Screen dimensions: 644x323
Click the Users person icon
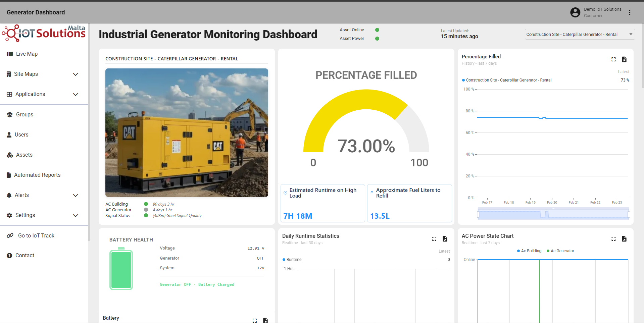click(x=9, y=135)
